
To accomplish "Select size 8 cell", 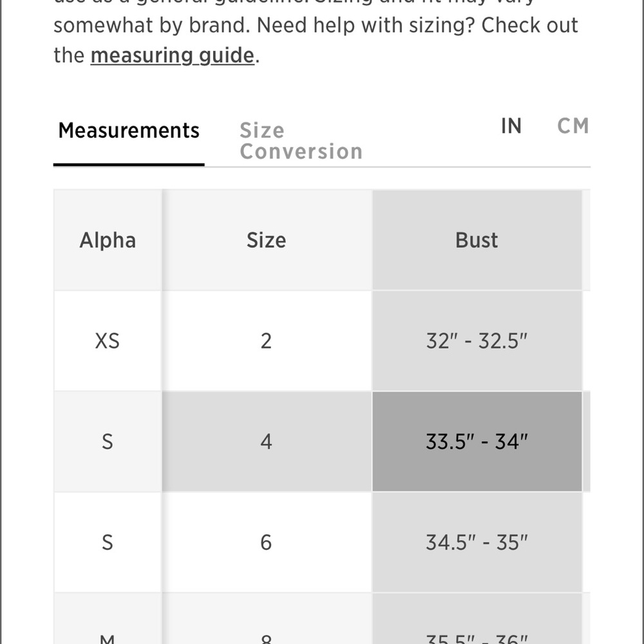I will tap(267, 618).
